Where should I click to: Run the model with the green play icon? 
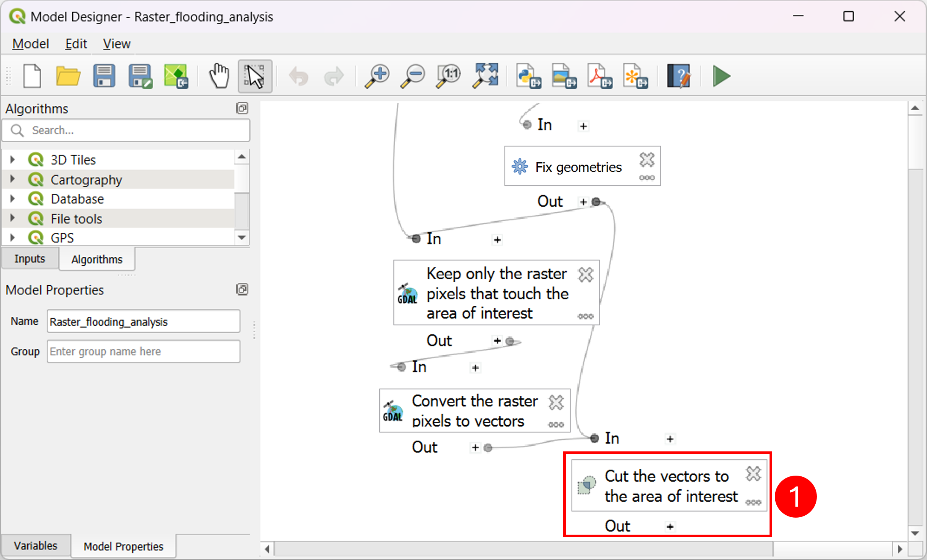tap(721, 76)
